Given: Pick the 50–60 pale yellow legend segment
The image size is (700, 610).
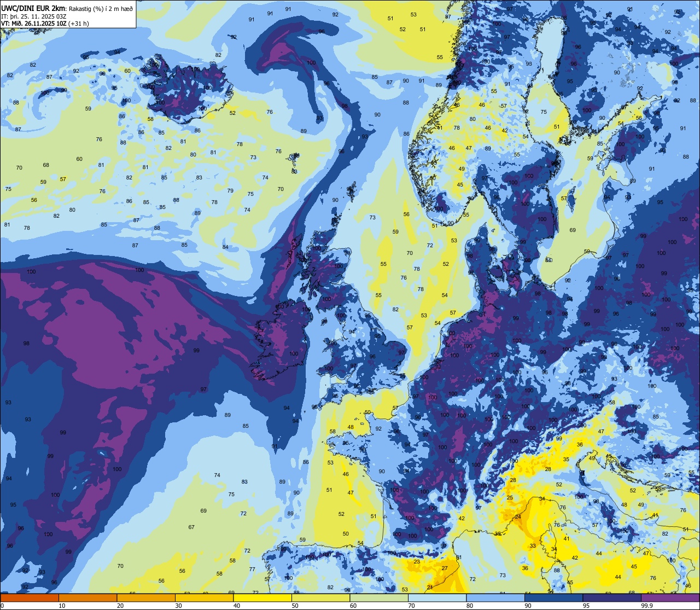Looking at the screenshot, I should [320, 597].
